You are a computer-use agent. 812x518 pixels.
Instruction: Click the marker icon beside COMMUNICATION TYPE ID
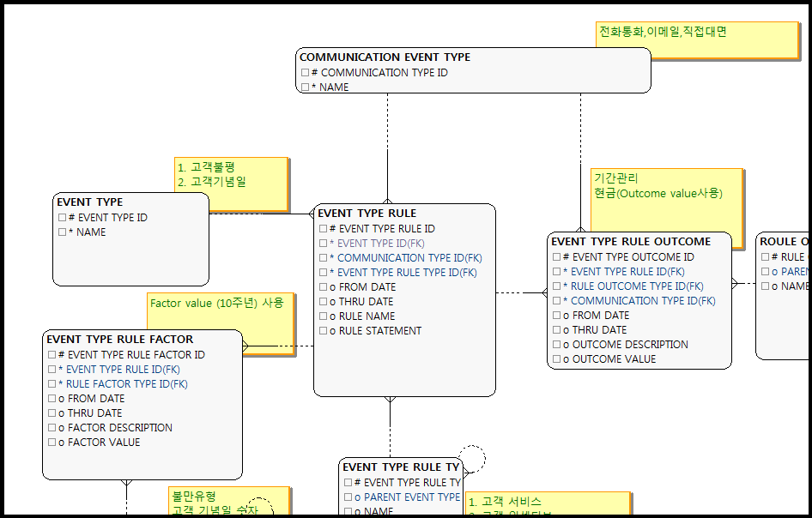(305, 73)
